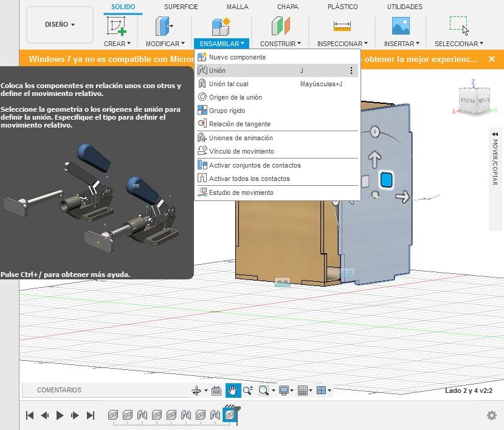Close the Windows 7 compatibility notification
This screenshot has height=430, width=504.
(x=492, y=59)
